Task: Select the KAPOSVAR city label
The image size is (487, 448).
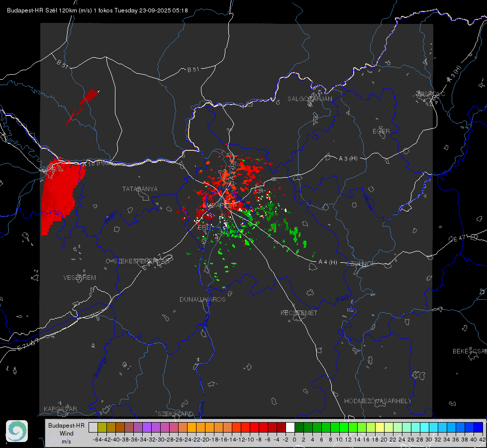Action: pyautogui.click(x=60, y=409)
